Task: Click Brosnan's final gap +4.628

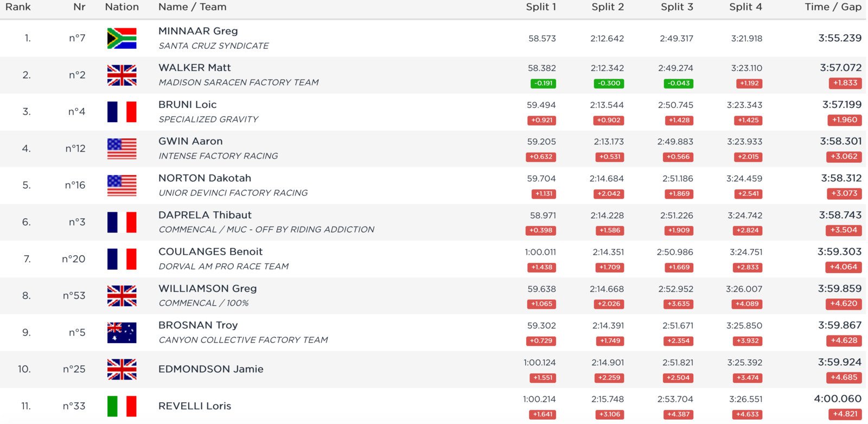Action: pyautogui.click(x=844, y=340)
